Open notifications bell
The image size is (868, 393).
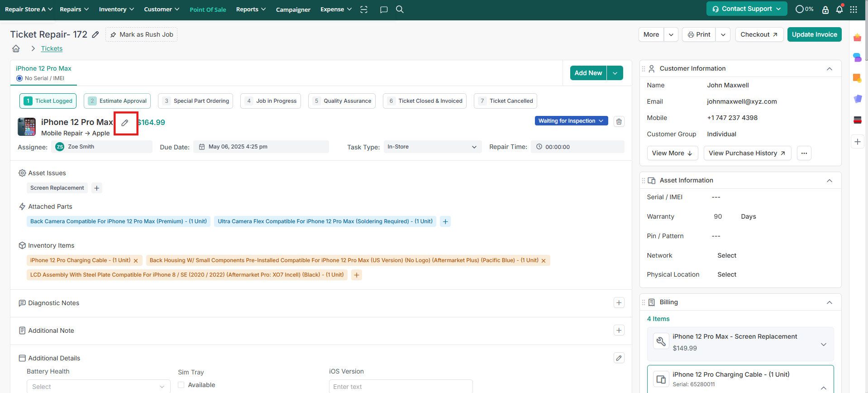coord(839,9)
